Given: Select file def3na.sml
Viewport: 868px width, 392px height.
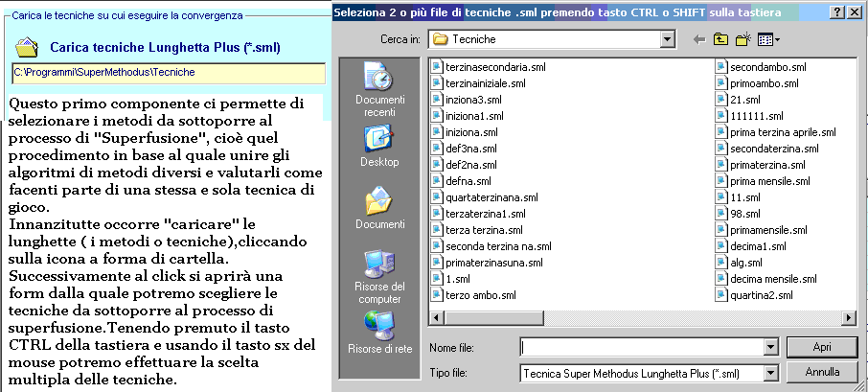Looking at the screenshot, I should (464, 149).
